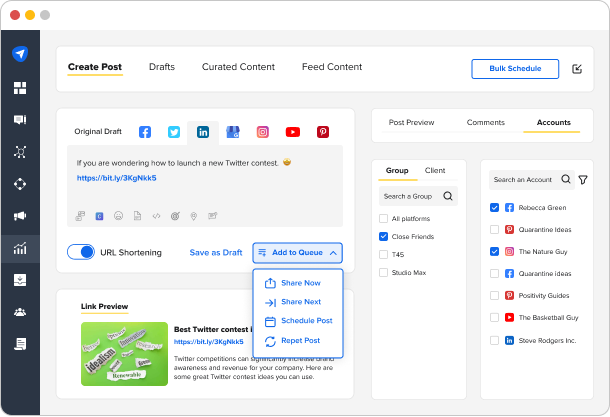Check the All platforms group checkbox
The height and width of the screenshot is (417, 610).
(383, 218)
